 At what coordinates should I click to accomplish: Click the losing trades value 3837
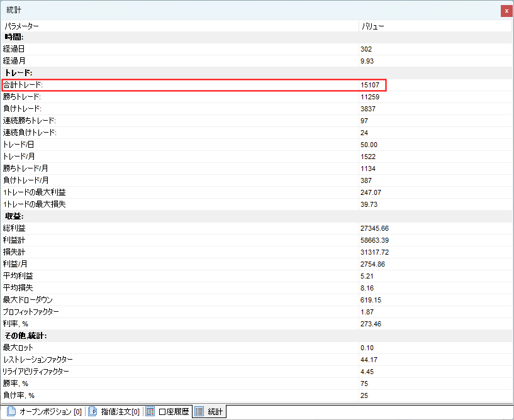point(368,109)
